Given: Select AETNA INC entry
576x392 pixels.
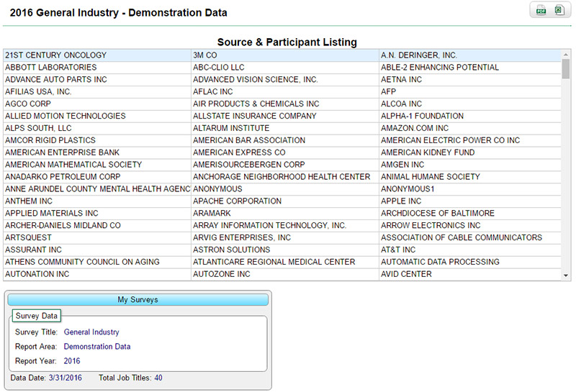Looking at the screenshot, I should 470,79.
